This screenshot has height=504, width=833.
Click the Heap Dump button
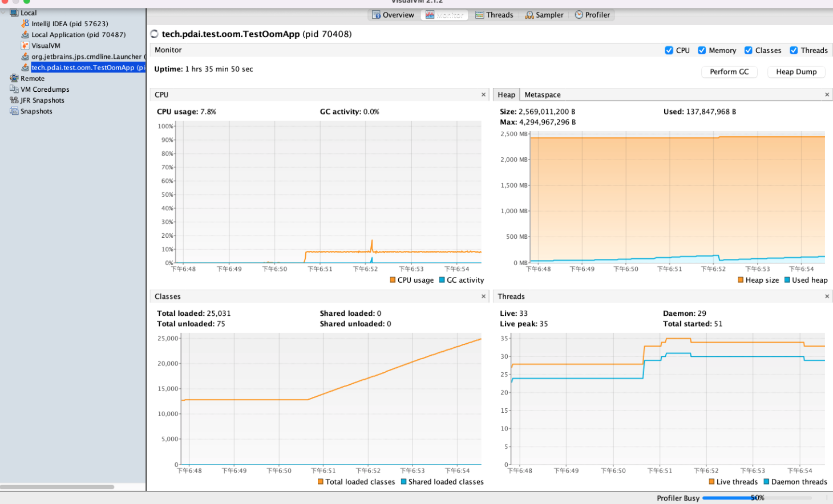click(796, 72)
